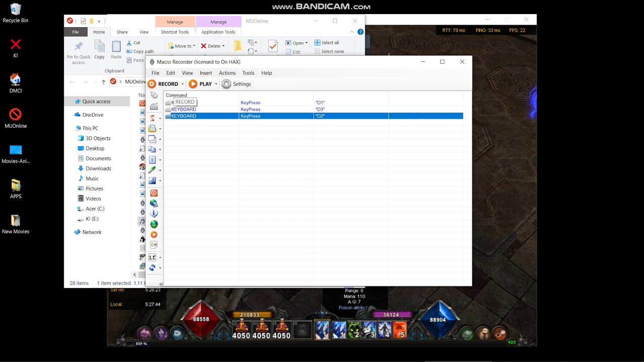Image resolution: width=644 pixels, height=362 pixels.
Task: Expand the repeat loop dropdown arrow
Action: pos(160,268)
